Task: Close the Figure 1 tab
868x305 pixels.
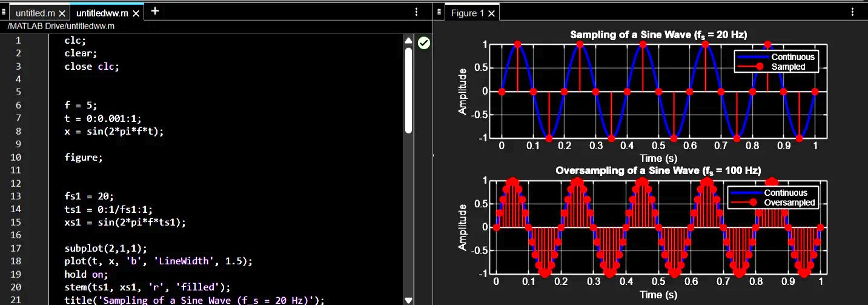Action: coord(491,13)
